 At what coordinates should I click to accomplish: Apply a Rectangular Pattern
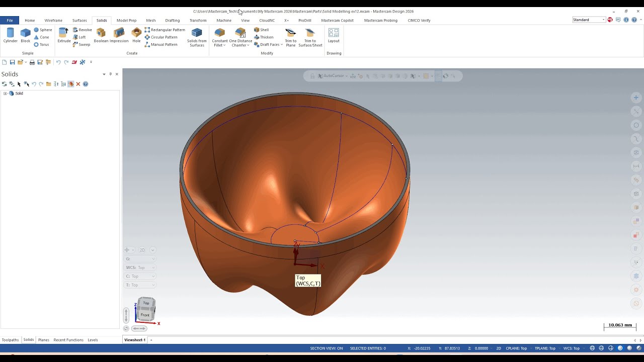click(165, 30)
